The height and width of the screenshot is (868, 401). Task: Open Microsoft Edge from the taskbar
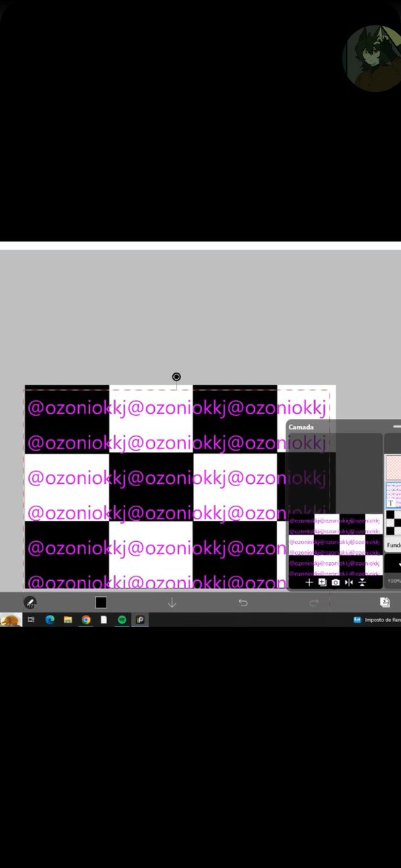tap(50, 620)
